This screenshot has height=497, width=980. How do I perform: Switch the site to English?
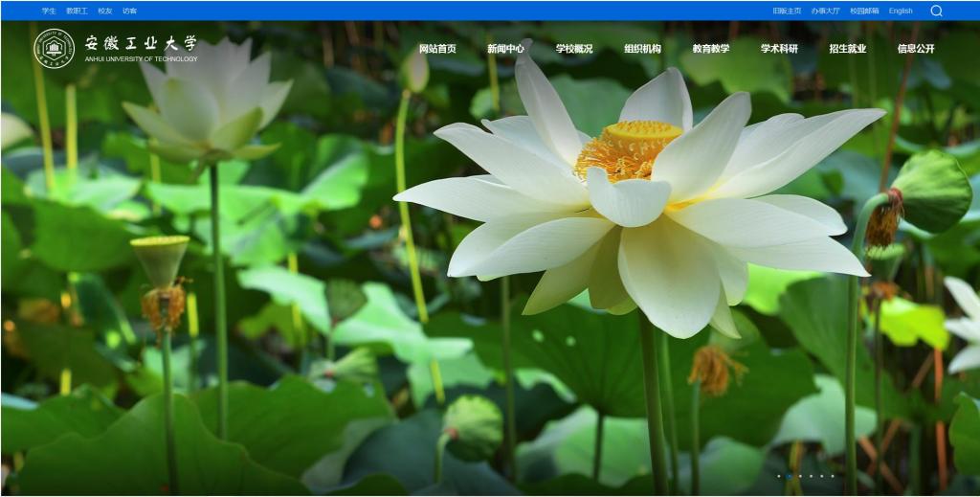pos(901,11)
